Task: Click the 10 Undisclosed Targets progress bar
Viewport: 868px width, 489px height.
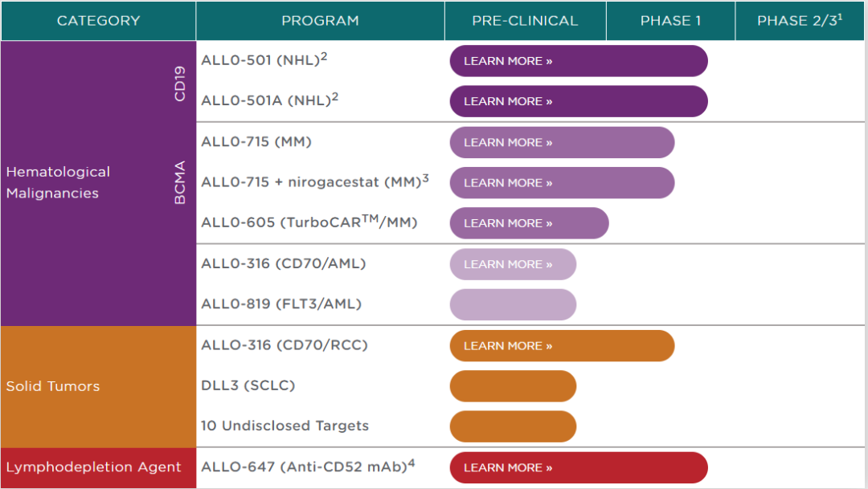Action: (513, 426)
